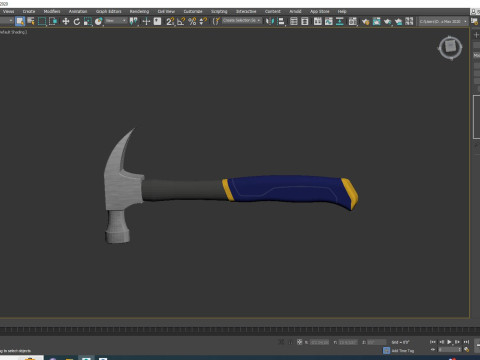Show the Ribbon toggle icon
The width and height of the screenshot is (480, 360).
tap(318, 21)
